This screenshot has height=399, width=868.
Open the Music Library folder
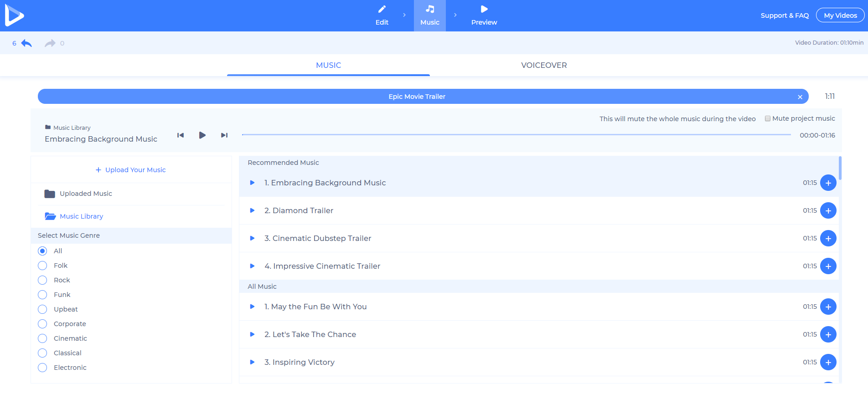coord(81,216)
